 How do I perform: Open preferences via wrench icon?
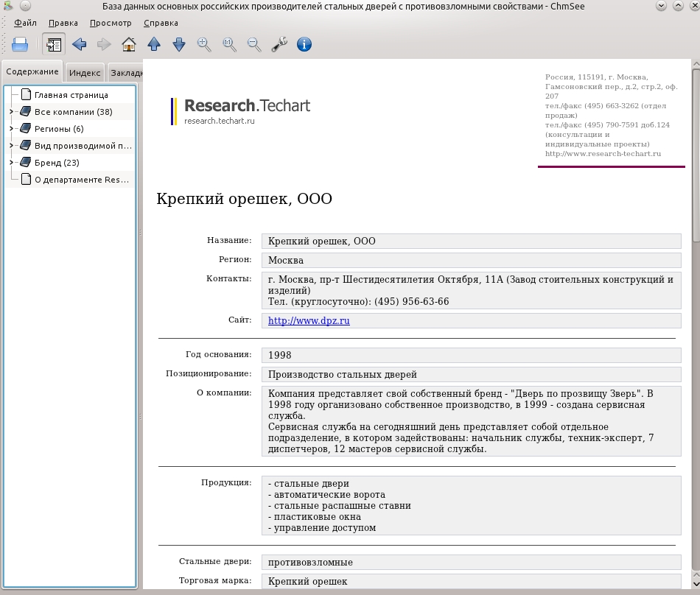(x=279, y=45)
